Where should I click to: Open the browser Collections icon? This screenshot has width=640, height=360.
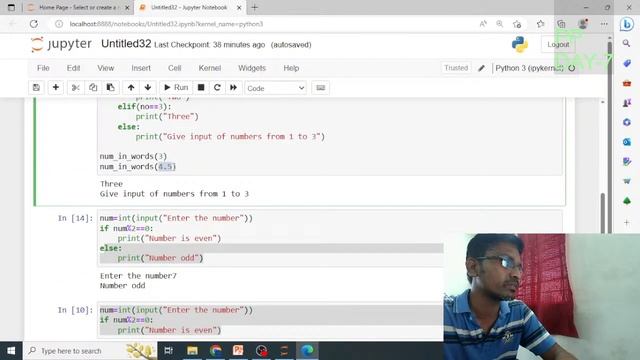click(x=562, y=24)
